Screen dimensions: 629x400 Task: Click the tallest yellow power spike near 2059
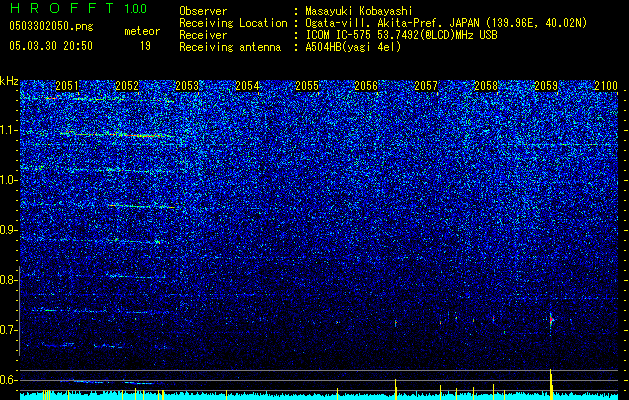[551, 384]
